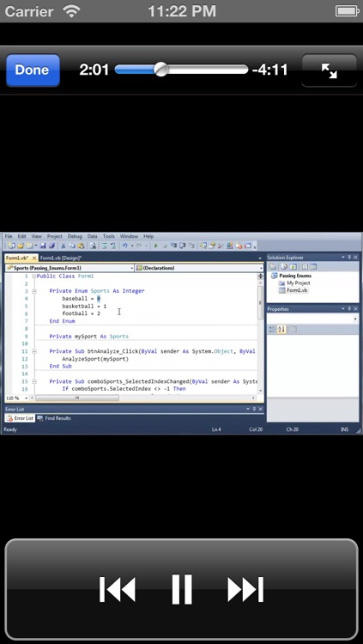Screen dimensions: 363x644
Task: Toggle auto-hide pin on Properties panel
Action: coord(349,309)
